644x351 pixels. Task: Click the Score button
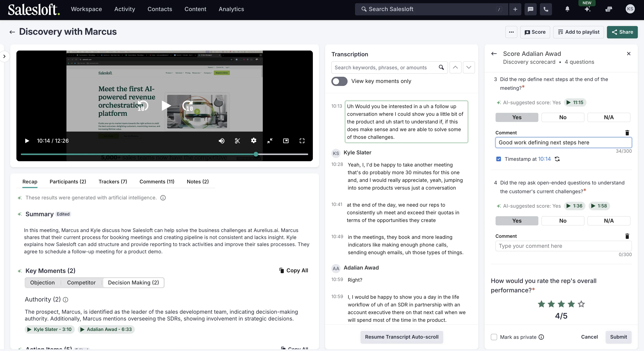point(535,32)
